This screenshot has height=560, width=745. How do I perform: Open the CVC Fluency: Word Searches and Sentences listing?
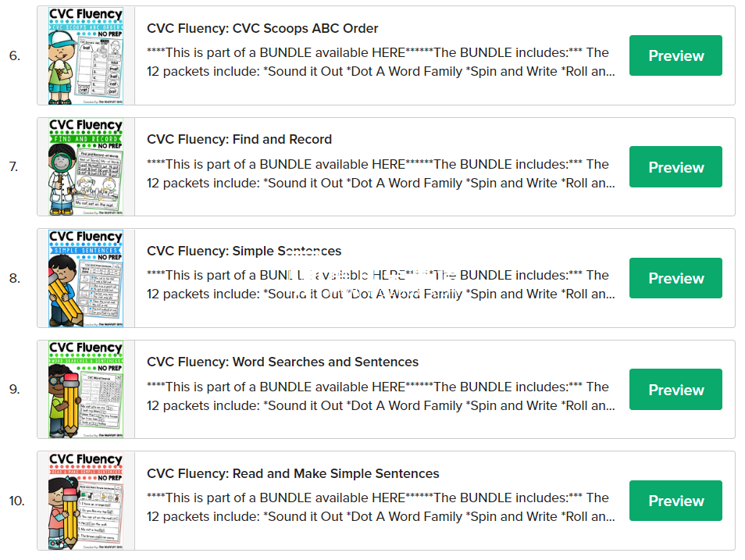click(x=283, y=362)
